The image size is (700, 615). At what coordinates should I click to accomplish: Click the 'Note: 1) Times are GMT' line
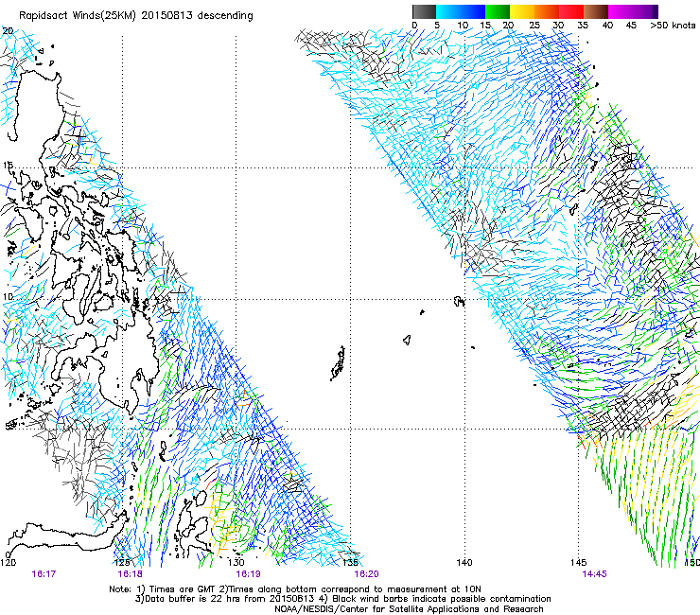click(x=295, y=589)
